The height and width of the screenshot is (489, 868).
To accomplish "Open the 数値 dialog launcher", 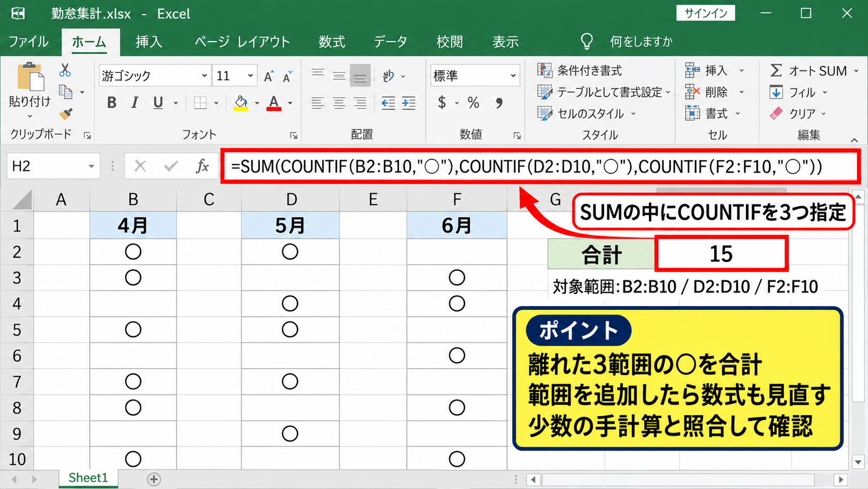I will tap(517, 136).
